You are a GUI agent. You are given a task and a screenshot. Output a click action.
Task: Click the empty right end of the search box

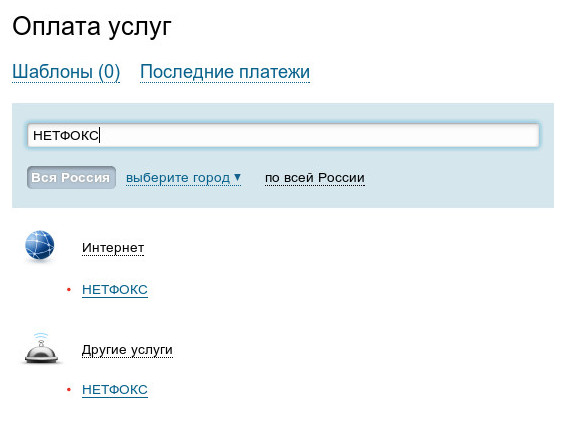pyautogui.click(x=483, y=135)
